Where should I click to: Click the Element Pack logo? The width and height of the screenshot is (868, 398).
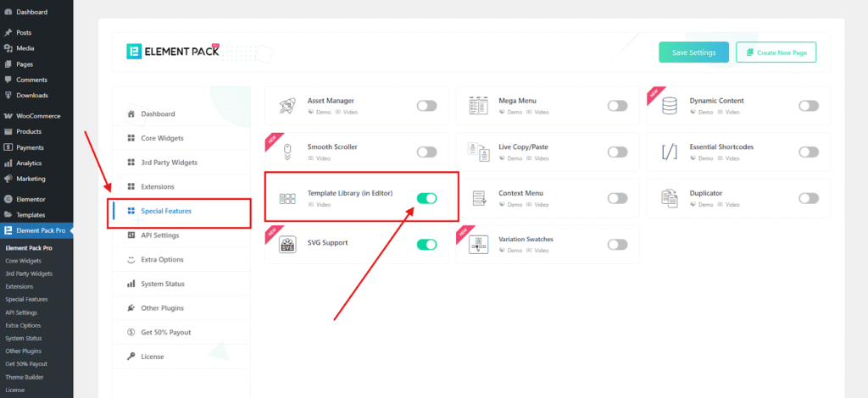coord(173,52)
